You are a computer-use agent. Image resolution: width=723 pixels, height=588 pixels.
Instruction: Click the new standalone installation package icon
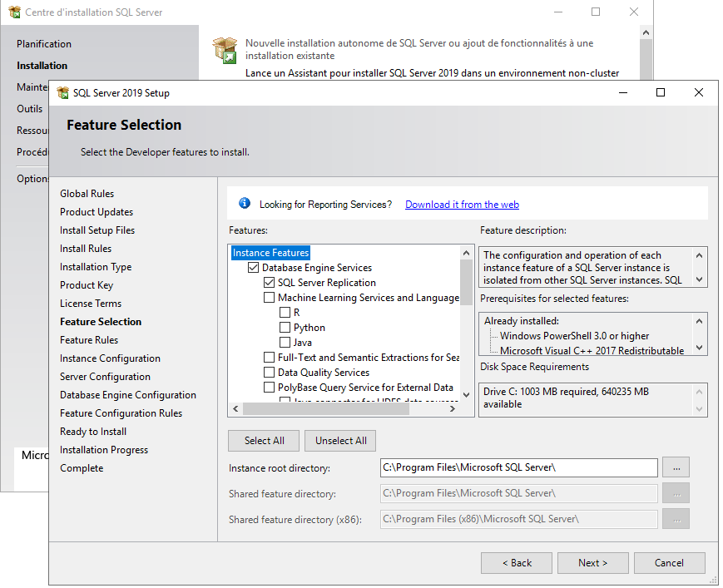click(x=225, y=50)
